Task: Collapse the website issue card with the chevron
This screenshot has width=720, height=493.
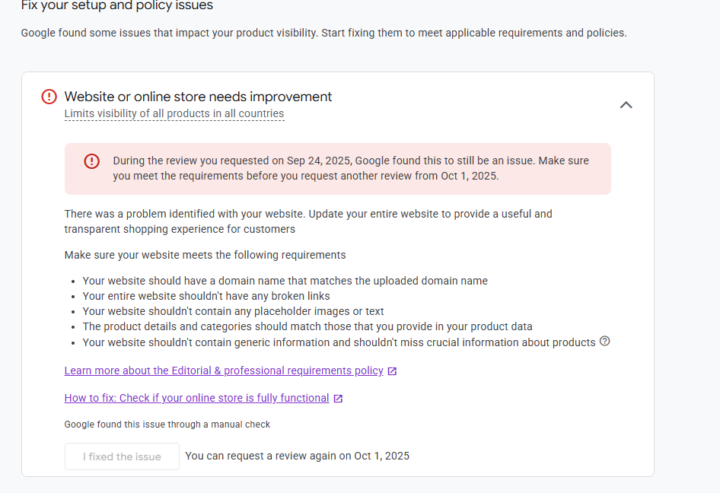Action: pos(626,104)
